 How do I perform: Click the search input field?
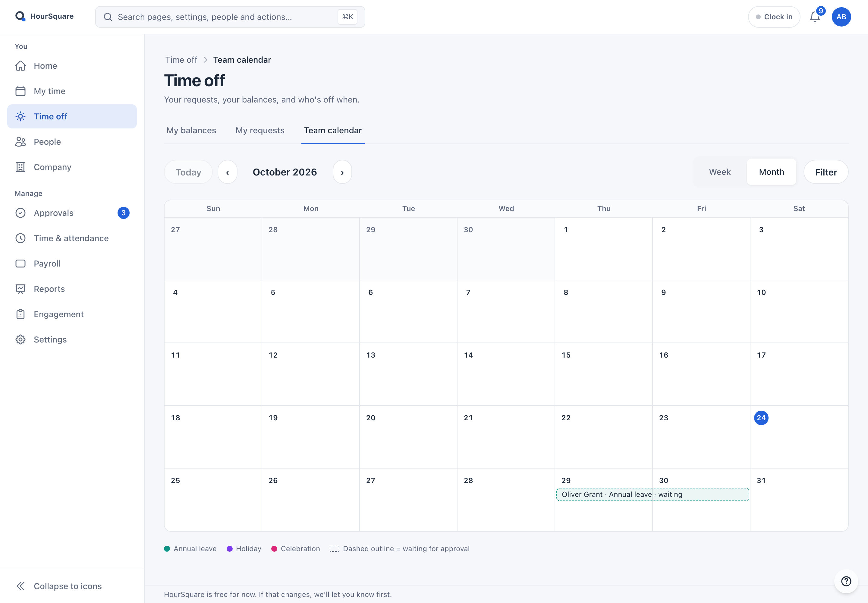click(x=230, y=17)
